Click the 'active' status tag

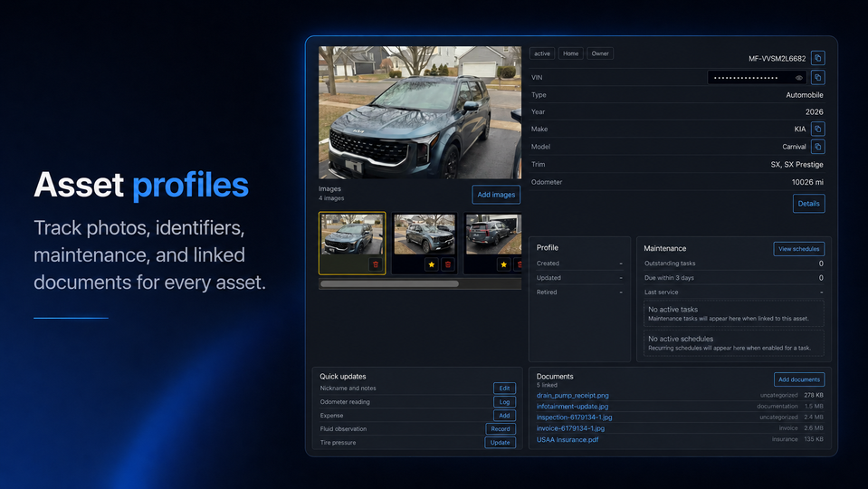(542, 53)
